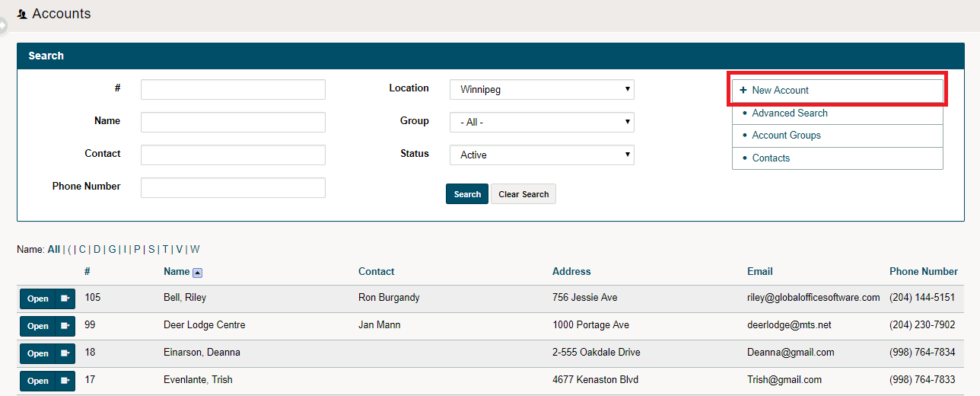Filter names starting with D
The width and height of the screenshot is (980, 396).
[97, 249]
